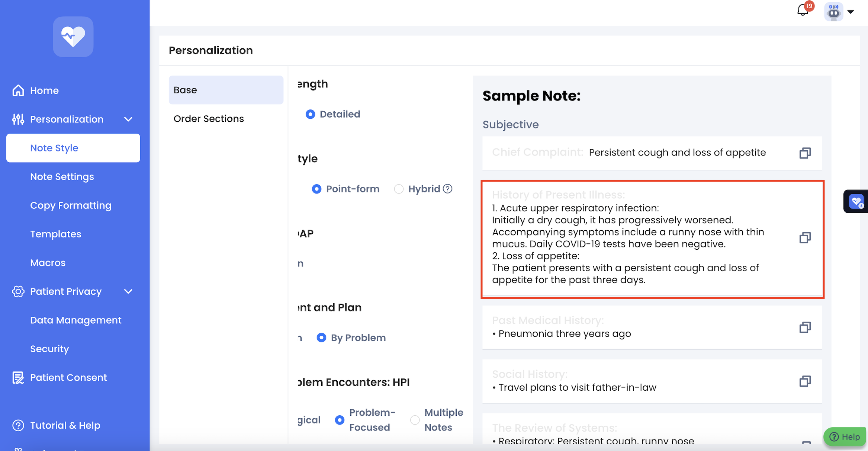Image resolution: width=868 pixels, height=451 pixels.
Task: Open Note Settings in the sidebar
Action: pyautogui.click(x=62, y=177)
